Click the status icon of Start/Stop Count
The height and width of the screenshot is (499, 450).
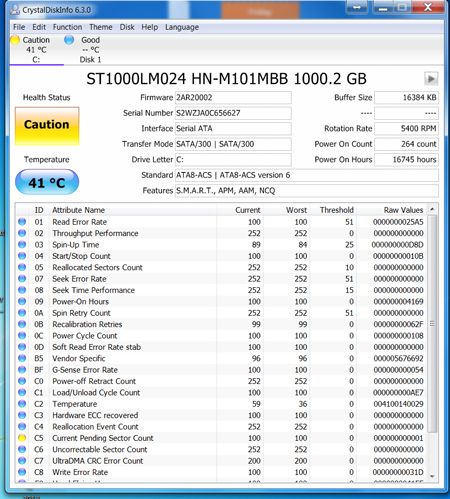coord(22,256)
